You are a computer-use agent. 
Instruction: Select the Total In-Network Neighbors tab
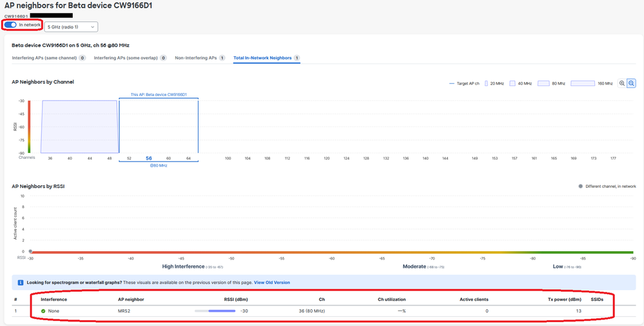[262, 58]
